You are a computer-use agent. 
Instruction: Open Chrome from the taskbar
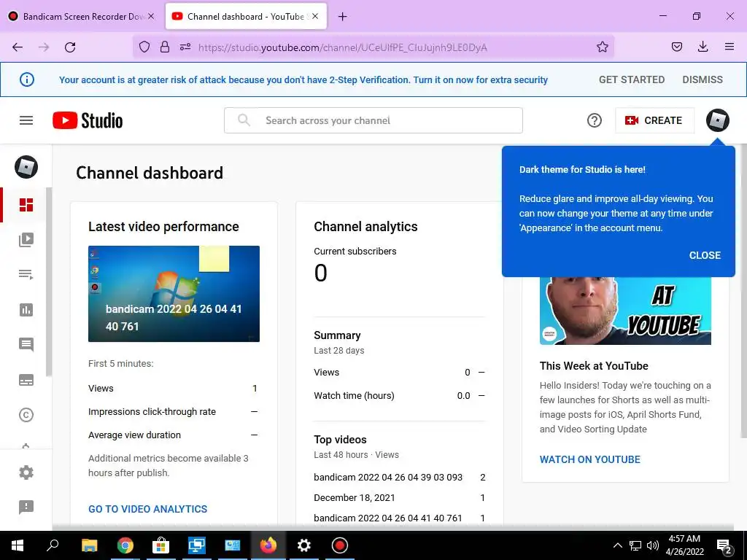pos(125,545)
